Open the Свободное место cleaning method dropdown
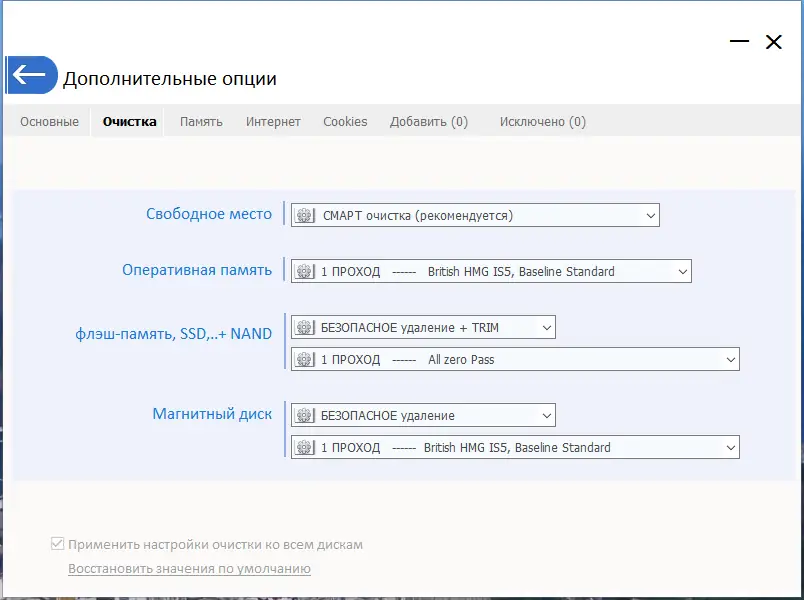The width and height of the screenshot is (804, 600). 650,214
